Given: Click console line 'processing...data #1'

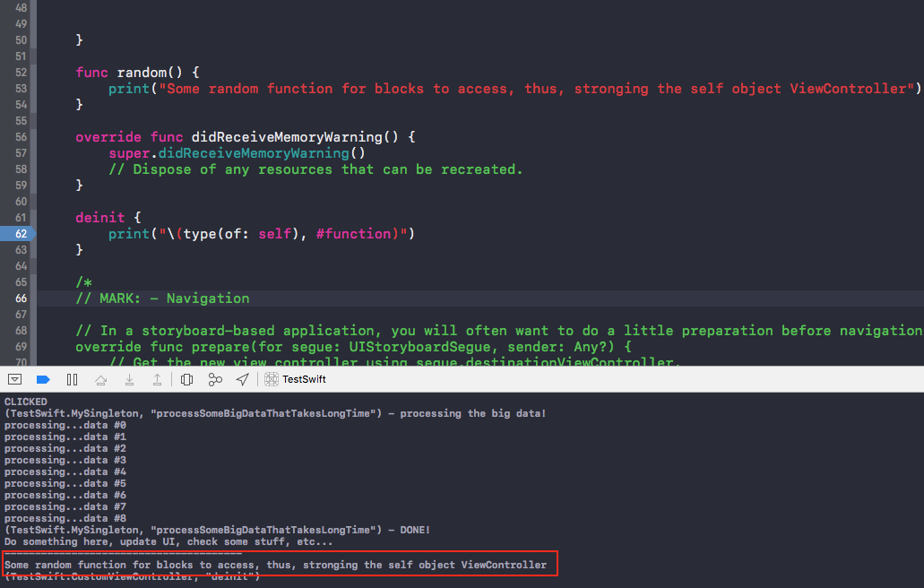Looking at the screenshot, I should click(65, 437).
